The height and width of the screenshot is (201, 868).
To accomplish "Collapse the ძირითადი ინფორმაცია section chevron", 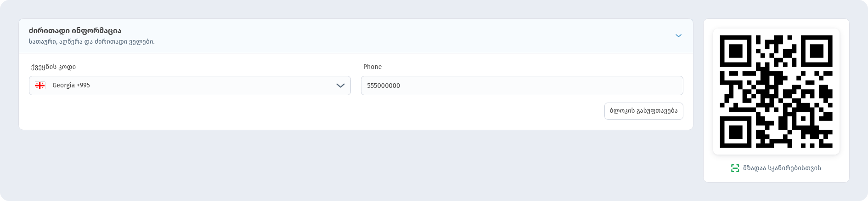I will tap(678, 36).
